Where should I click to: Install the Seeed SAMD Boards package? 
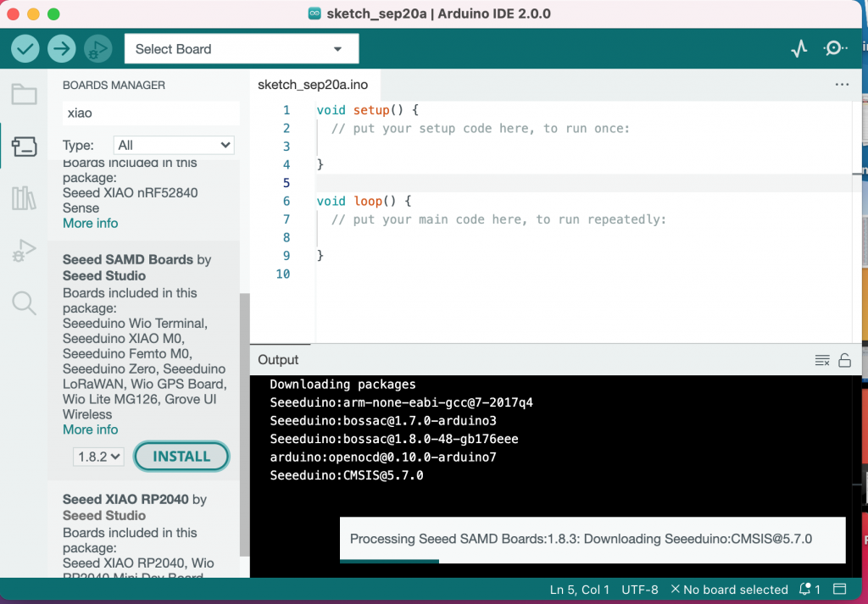click(181, 457)
